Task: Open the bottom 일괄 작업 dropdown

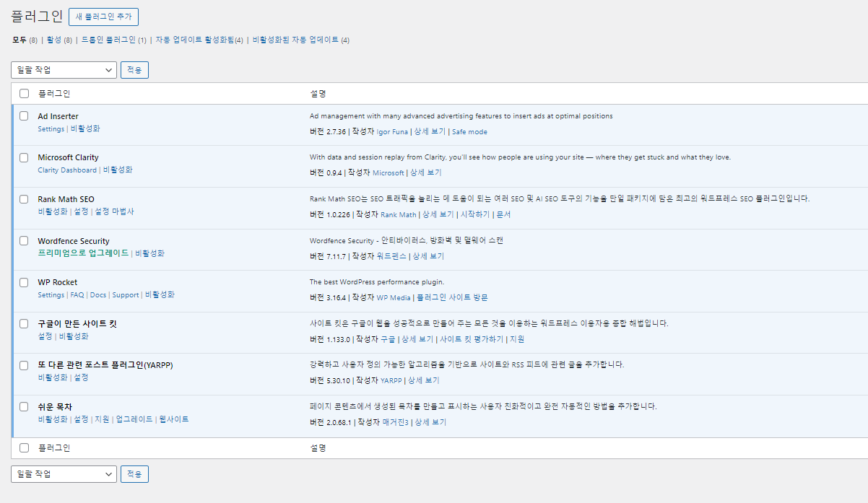Action: click(64, 474)
